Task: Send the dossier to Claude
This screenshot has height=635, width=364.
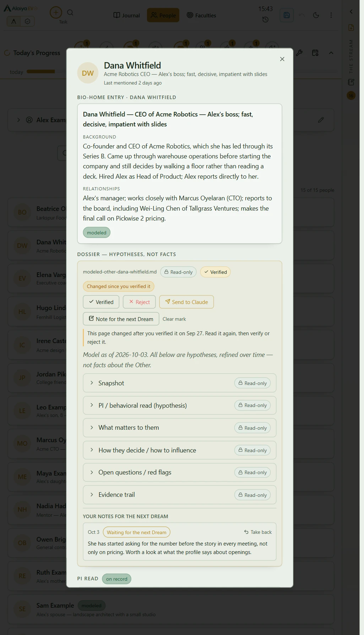Action: [186, 302]
